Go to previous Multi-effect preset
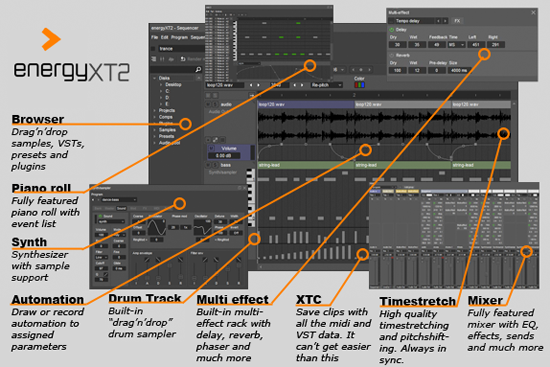 point(438,21)
